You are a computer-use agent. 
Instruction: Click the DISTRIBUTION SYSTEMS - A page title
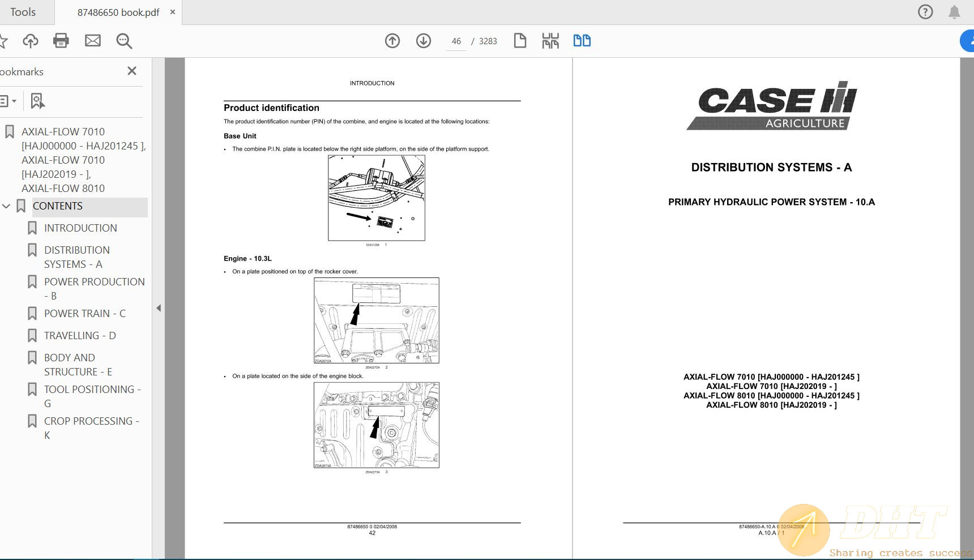click(771, 168)
